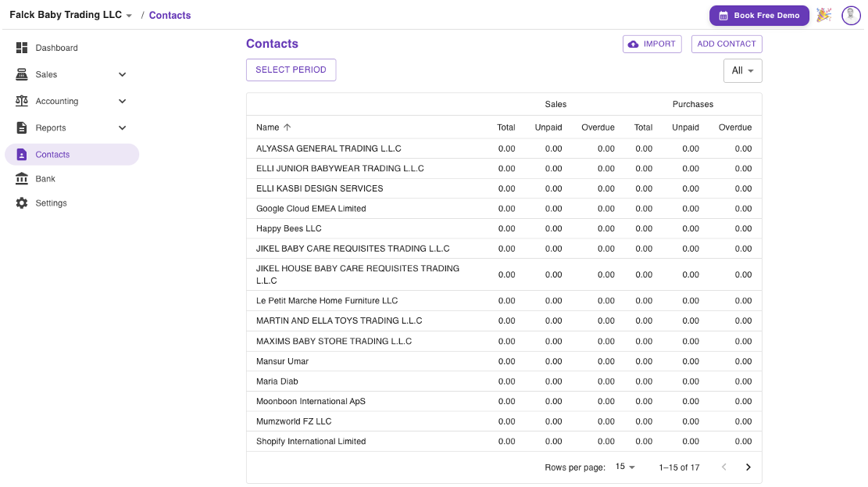This screenshot has height=487, width=868.
Task: Open the Happy Bees LLC contact row
Action: pyautogui.click(x=289, y=229)
